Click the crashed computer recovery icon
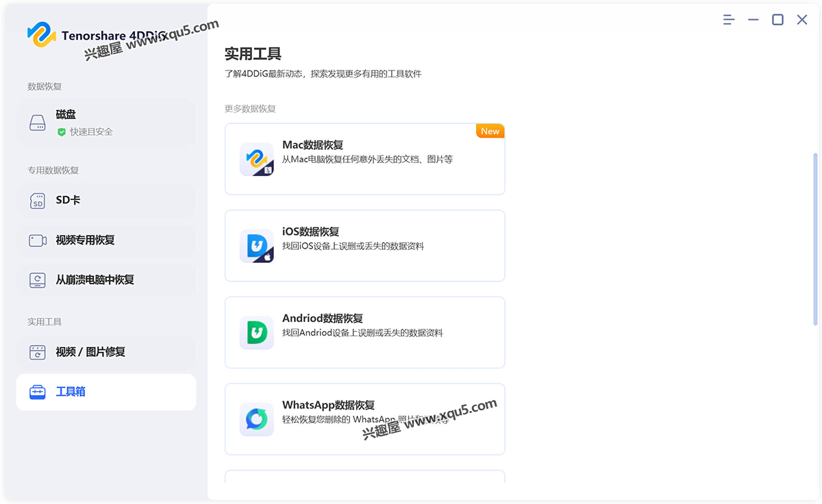 click(x=37, y=280)
